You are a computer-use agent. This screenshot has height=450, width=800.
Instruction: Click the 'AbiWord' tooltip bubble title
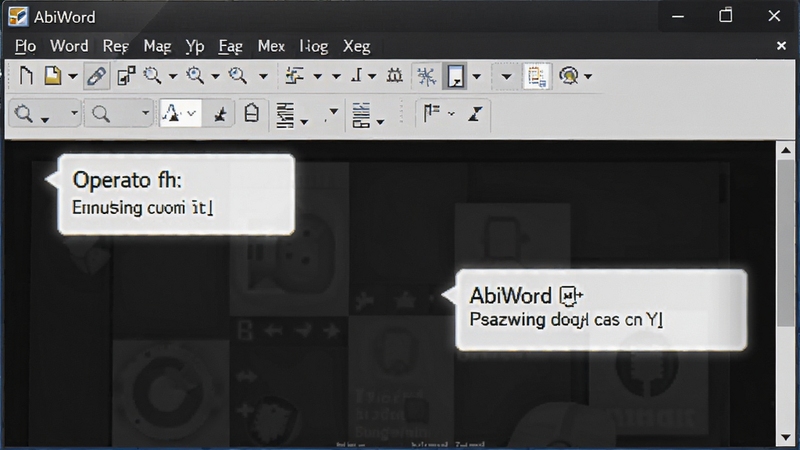[x=511, y=295]
